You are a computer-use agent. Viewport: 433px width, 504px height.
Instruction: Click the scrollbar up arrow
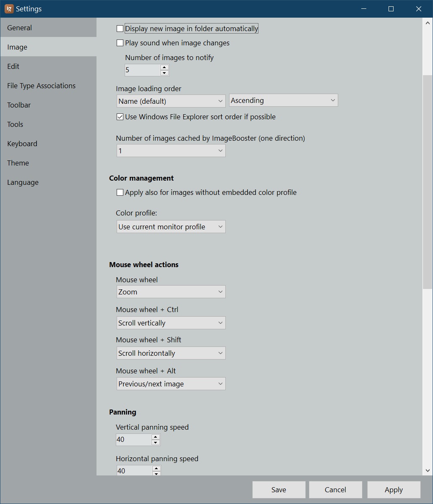[x=428, y=22]
